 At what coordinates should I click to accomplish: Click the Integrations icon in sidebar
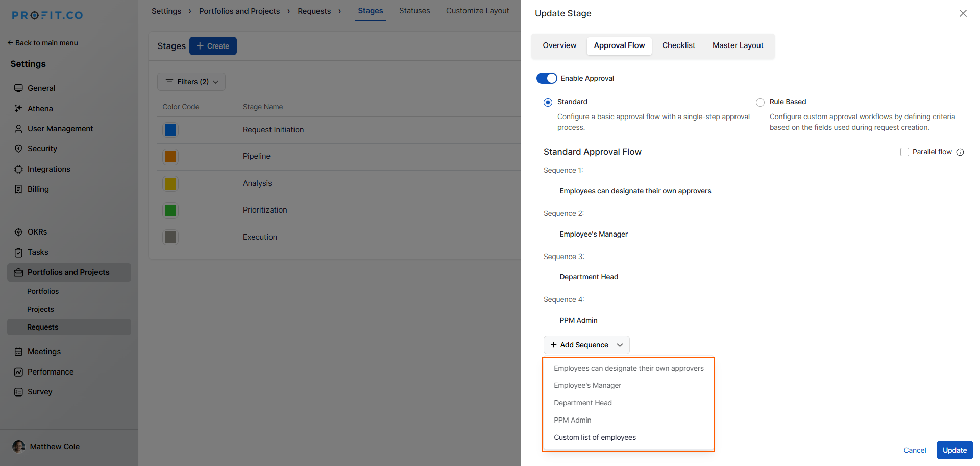18,169
